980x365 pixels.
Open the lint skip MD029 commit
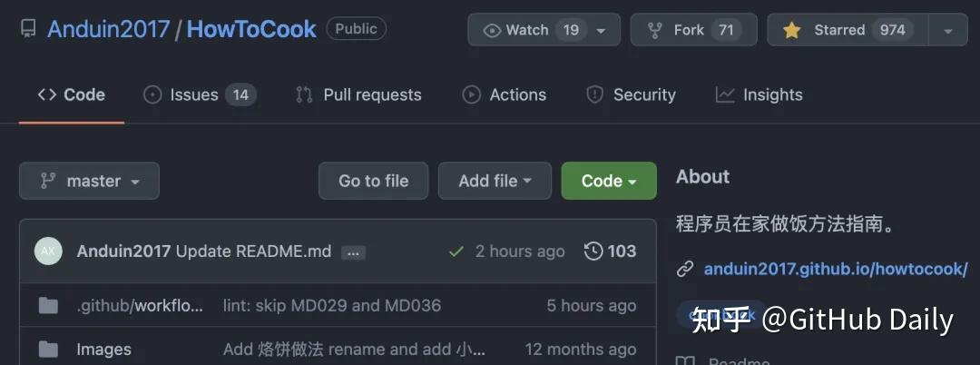click(x=332, y=306)
